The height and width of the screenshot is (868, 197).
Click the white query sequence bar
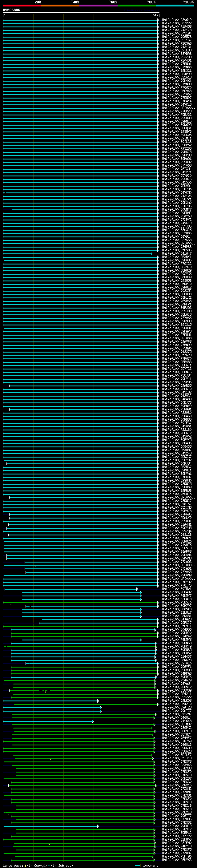pos(81,13)
